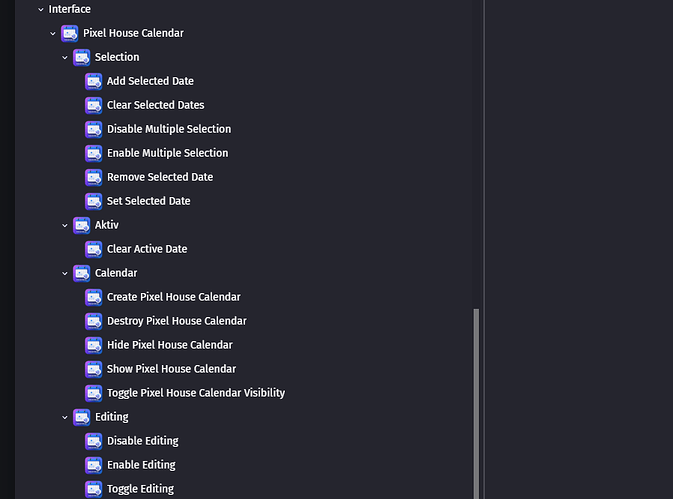673x499 pixels.
Task: Click the Create Pixel House Calendar icon
Action: tap(94, 297)
